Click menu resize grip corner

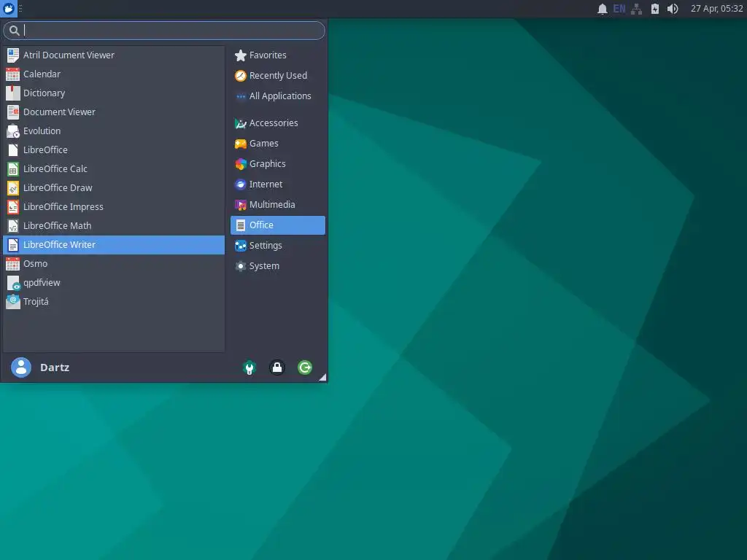pyautogui.click(x=322, y=377)
